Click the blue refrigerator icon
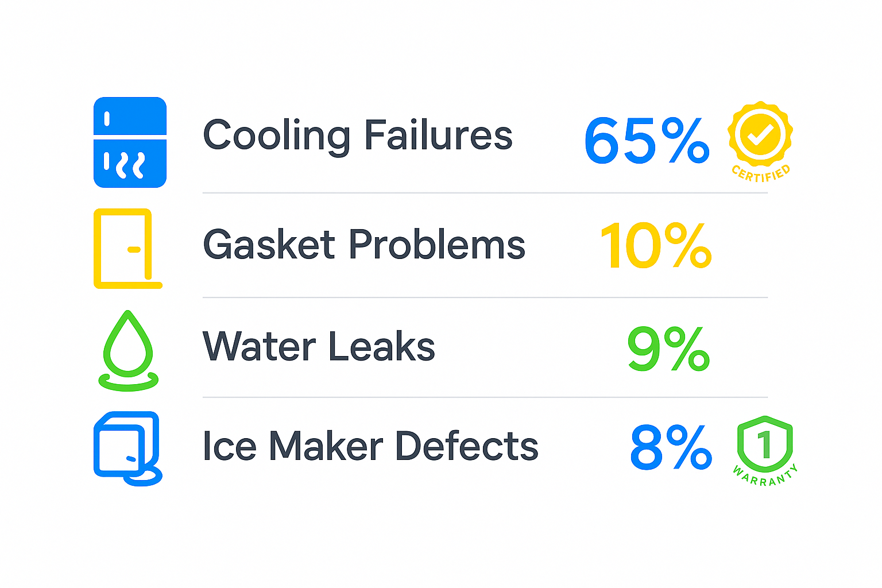Viewport: 882px width, 588px height. pos(130,142)
